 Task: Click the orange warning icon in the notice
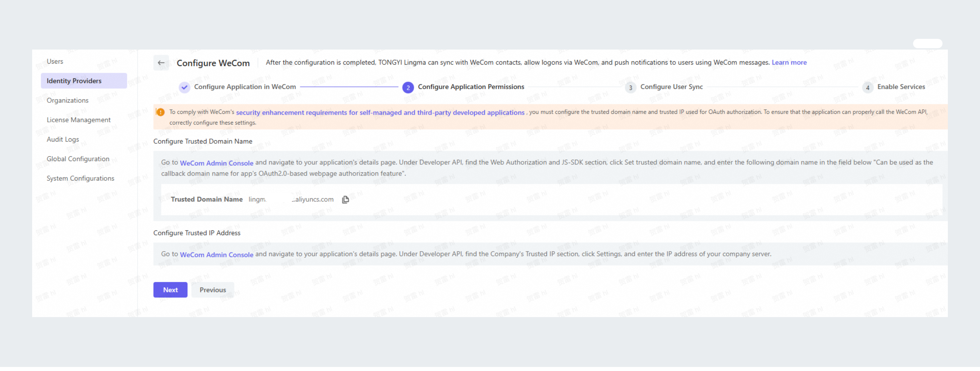tap(161, 112)
